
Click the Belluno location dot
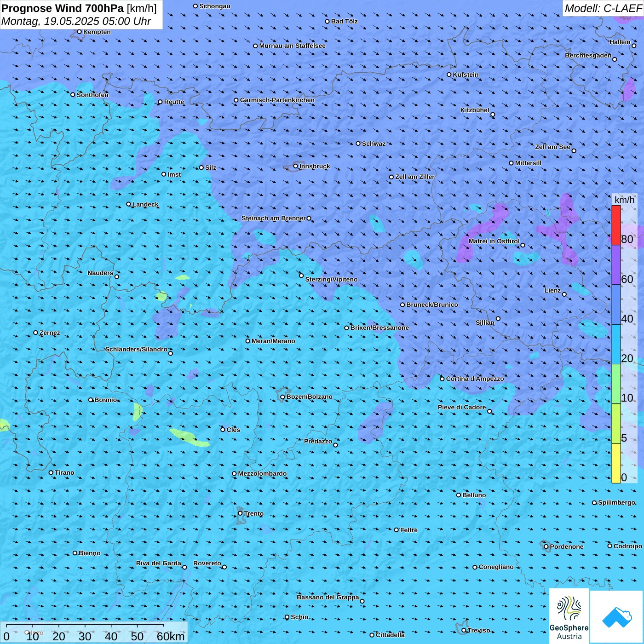[459, 495]
